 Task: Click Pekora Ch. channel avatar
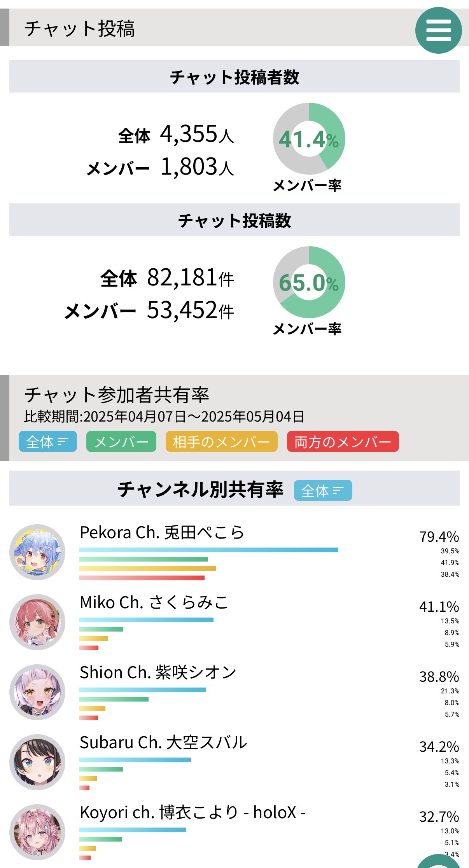(37, 552)
